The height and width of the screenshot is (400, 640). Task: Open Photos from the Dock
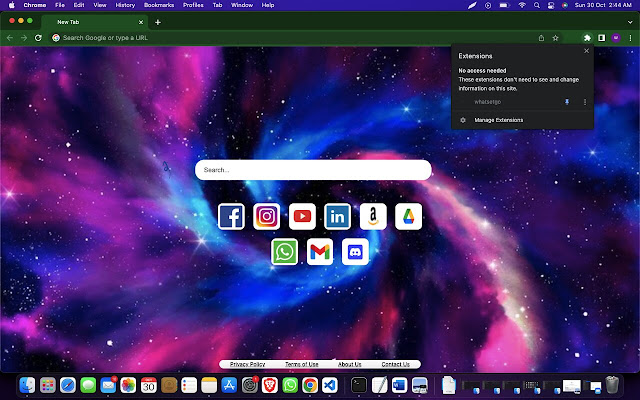[128, 385]
